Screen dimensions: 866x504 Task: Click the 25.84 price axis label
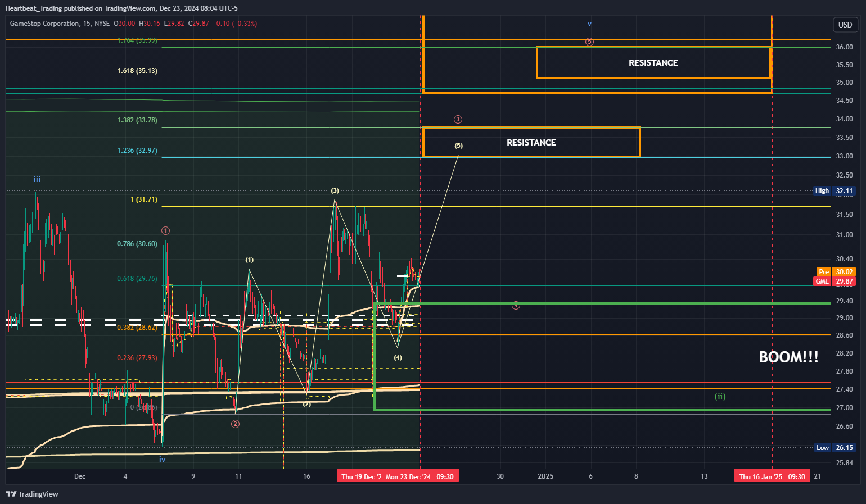(844, 463)
